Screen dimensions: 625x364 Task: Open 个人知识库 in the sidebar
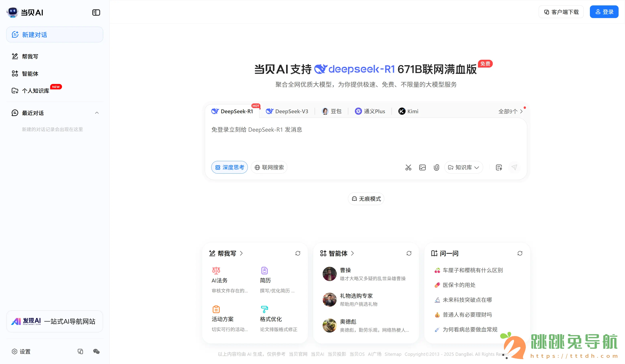55,91
